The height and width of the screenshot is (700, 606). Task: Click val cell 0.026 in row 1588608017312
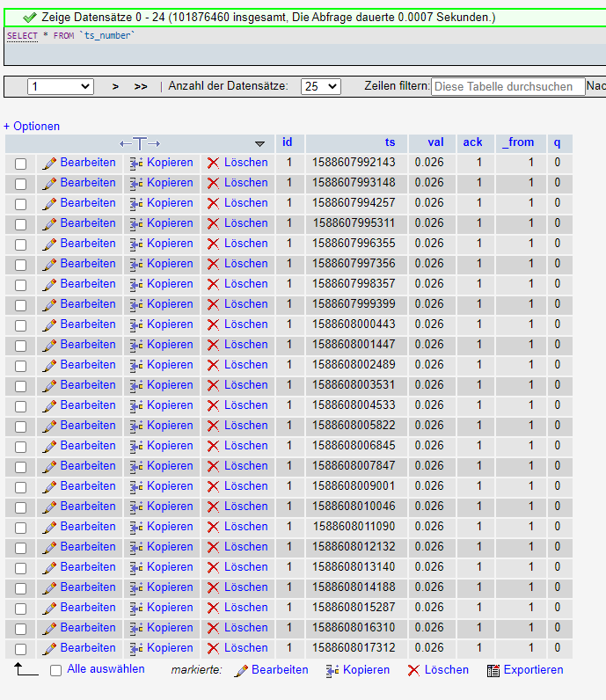coord(429,648)
